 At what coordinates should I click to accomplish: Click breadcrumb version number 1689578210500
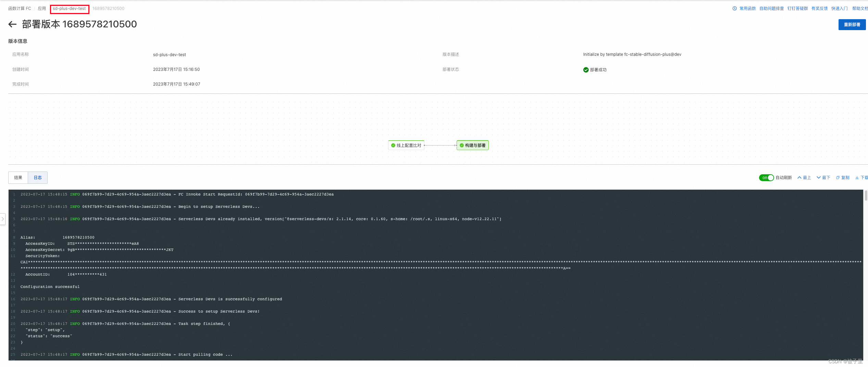108,9
